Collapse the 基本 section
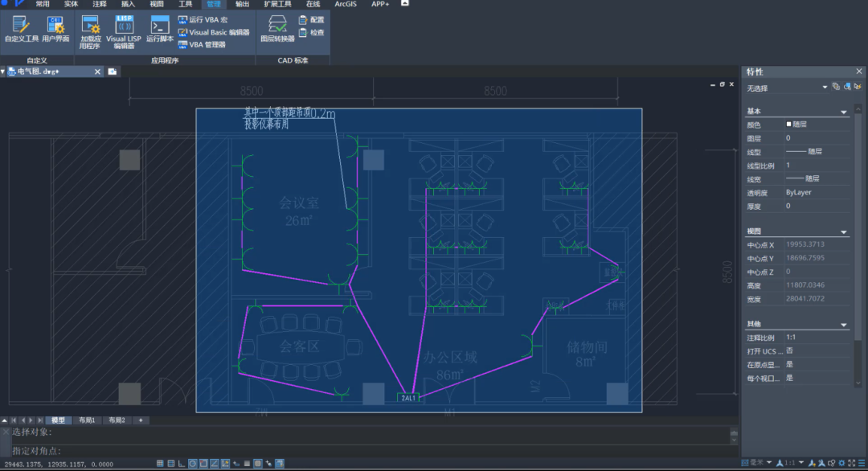Viewport: 868px width, 471px height. (844, 112)
